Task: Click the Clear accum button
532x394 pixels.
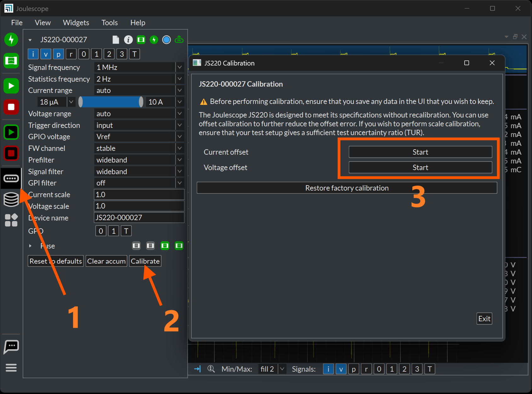Action: (x=106, y=261)
